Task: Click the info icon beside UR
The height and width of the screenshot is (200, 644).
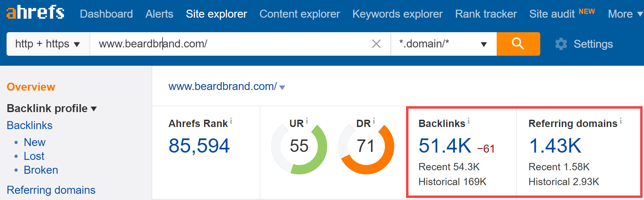Action: (x=307, y=121)
